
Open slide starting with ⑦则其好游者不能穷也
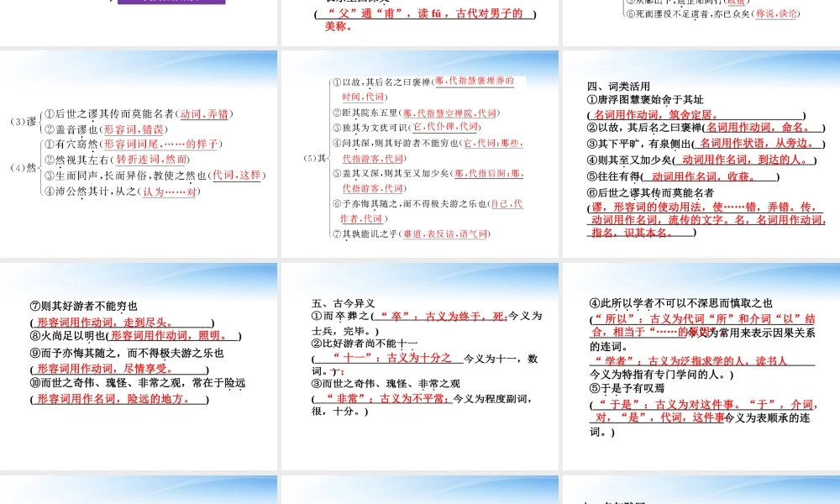139,365
